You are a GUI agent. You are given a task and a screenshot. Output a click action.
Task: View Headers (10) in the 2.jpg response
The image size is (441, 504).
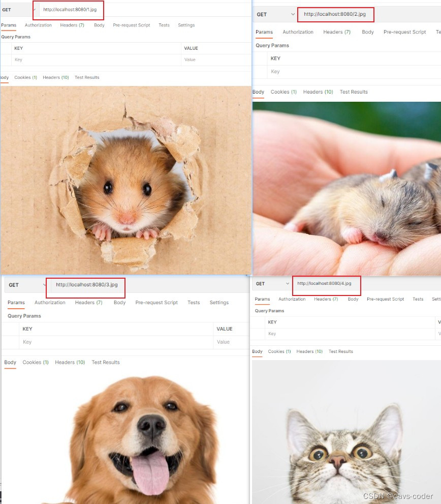coord(319,92)
